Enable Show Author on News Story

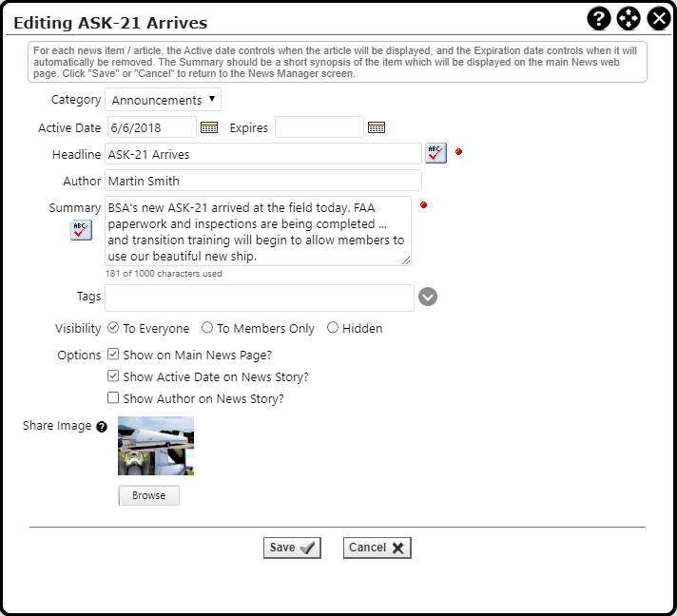[113, 398]
